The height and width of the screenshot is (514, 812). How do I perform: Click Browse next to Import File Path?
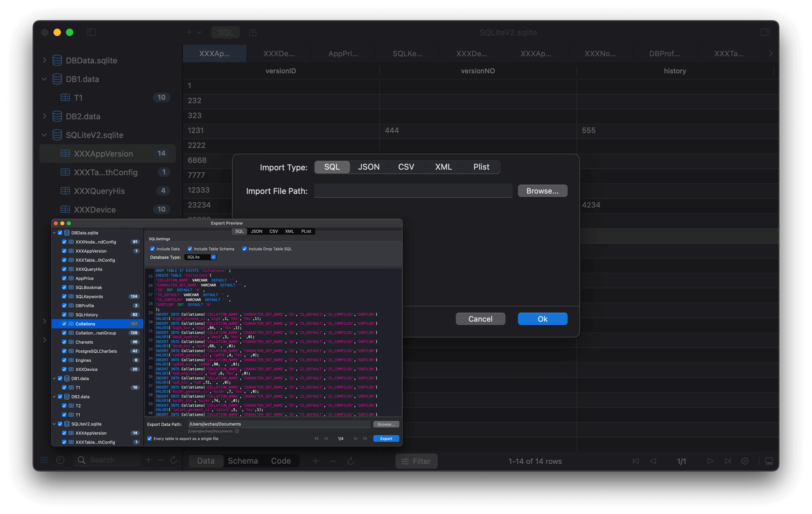point(542,191)
